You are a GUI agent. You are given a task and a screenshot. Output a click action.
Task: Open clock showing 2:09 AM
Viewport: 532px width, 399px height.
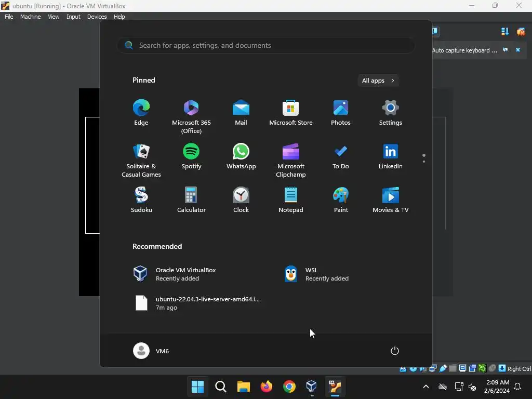[x=497, y=387]
